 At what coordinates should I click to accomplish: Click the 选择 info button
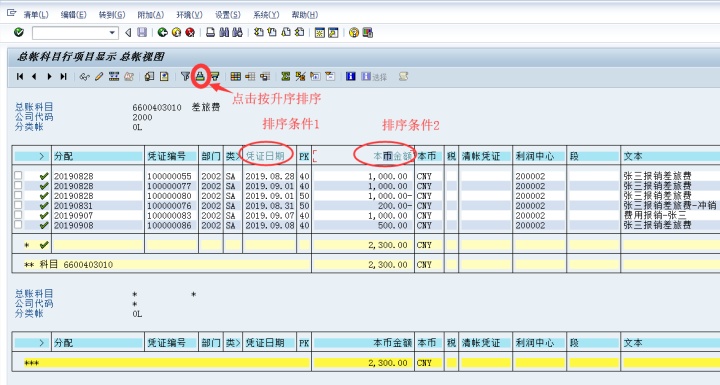[374, 77]
